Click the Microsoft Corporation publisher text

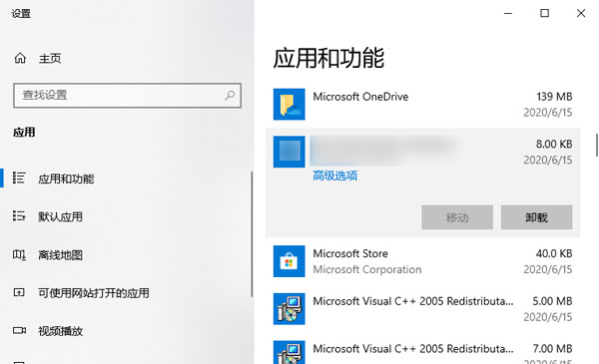click(x=367, y=269)
